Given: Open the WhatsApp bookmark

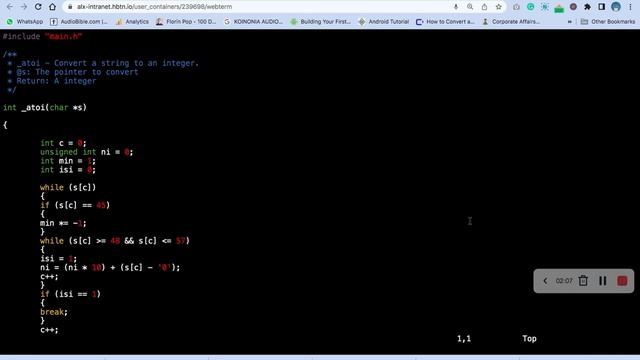Looking at the screenshot, I should point(25,22).
